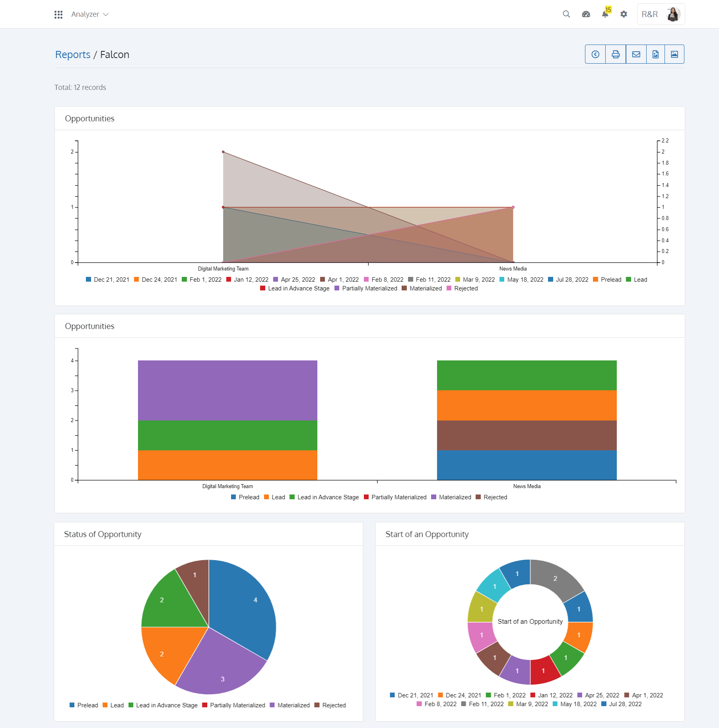Toggle Jan 12, 2022 in area chart legend

(x=247, y=280)
